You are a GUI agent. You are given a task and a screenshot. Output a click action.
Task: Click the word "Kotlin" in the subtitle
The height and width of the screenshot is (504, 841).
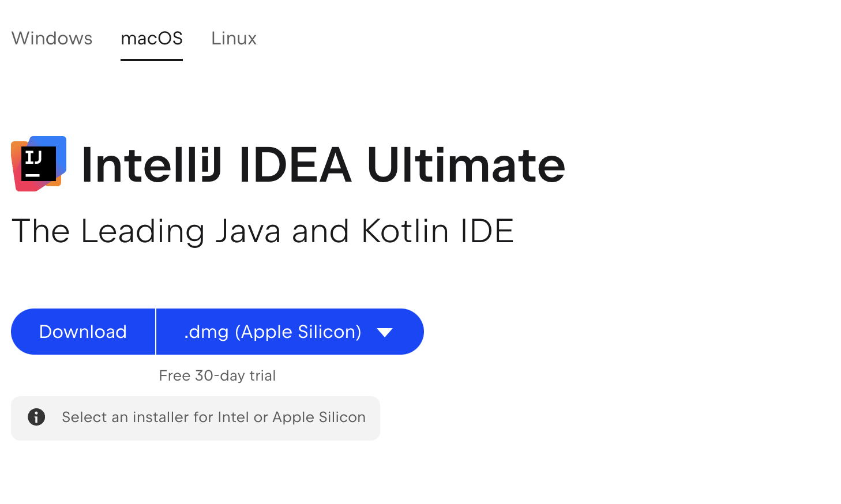405,231
